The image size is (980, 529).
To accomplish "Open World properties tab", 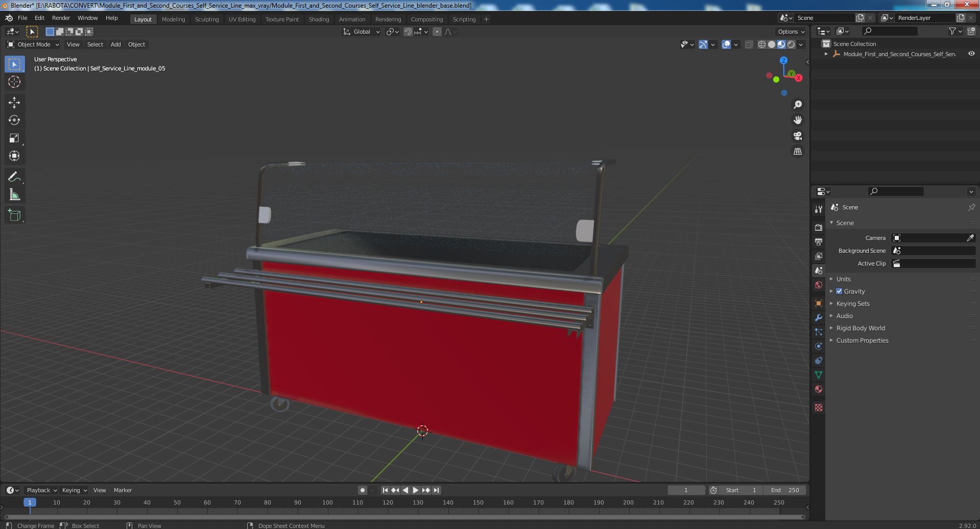I will [x=819, y=285].
